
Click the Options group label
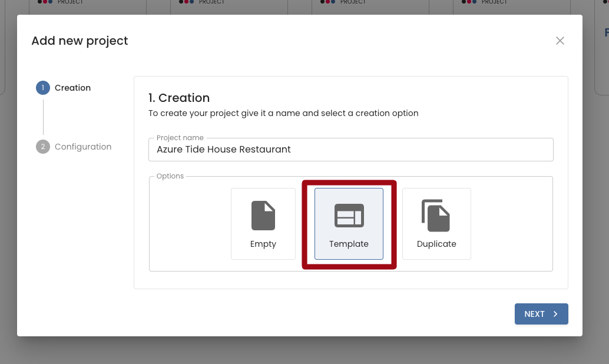point(170,176)
